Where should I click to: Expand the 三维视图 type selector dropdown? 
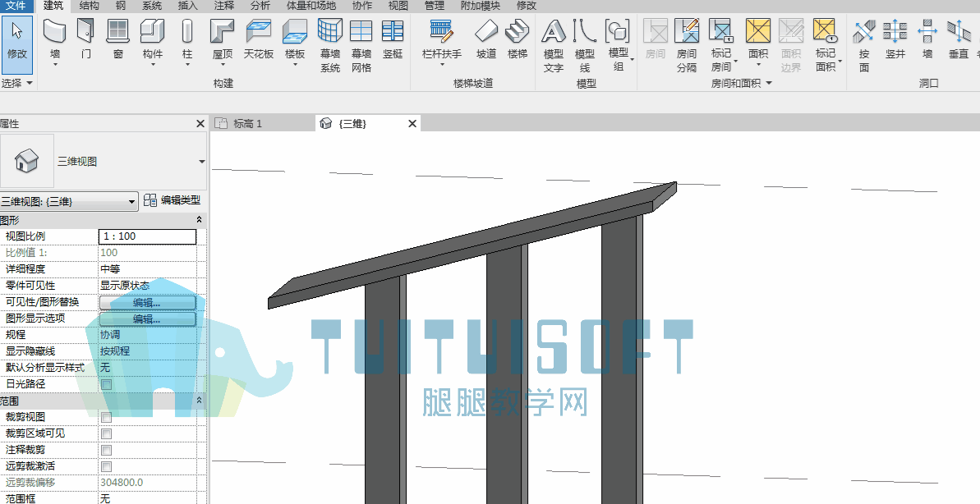coord(201,161)
